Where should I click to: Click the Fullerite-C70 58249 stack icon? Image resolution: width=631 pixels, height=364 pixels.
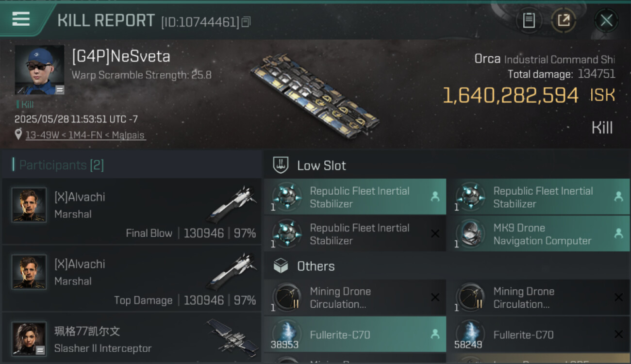click(470, 334)
